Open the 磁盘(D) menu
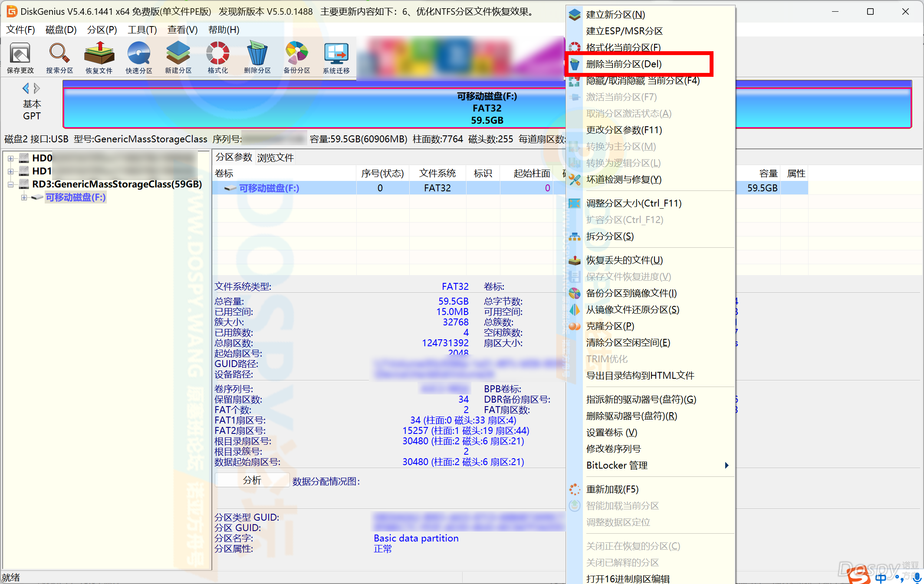Screen dimensions: 924x584 pyautogui.click(x=61, y=30)
